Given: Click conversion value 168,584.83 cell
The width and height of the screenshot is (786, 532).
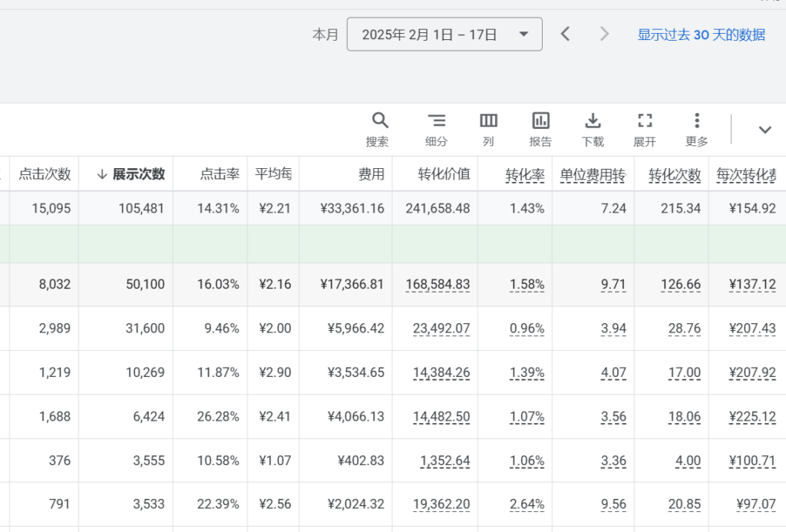Looking at the screenshot, I should click(438, 285).
